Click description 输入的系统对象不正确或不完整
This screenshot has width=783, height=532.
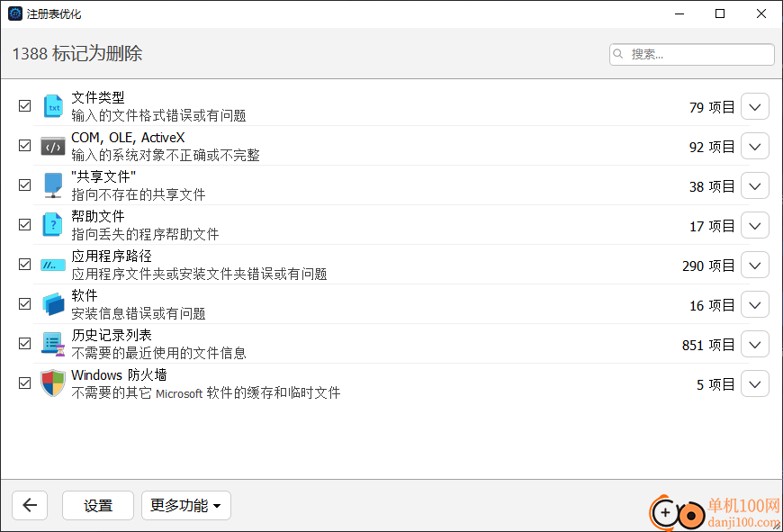pyautogui.click(x=166, y=156)
